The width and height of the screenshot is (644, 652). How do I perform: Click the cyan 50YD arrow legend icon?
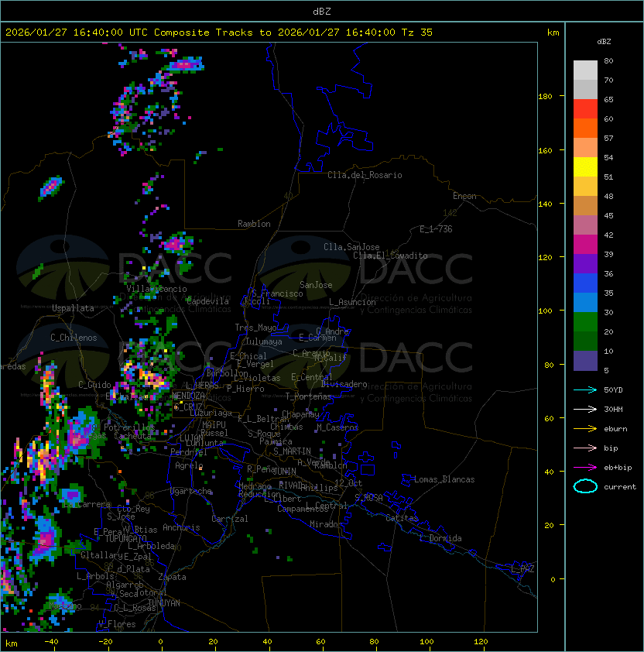[x=585, y=389]
